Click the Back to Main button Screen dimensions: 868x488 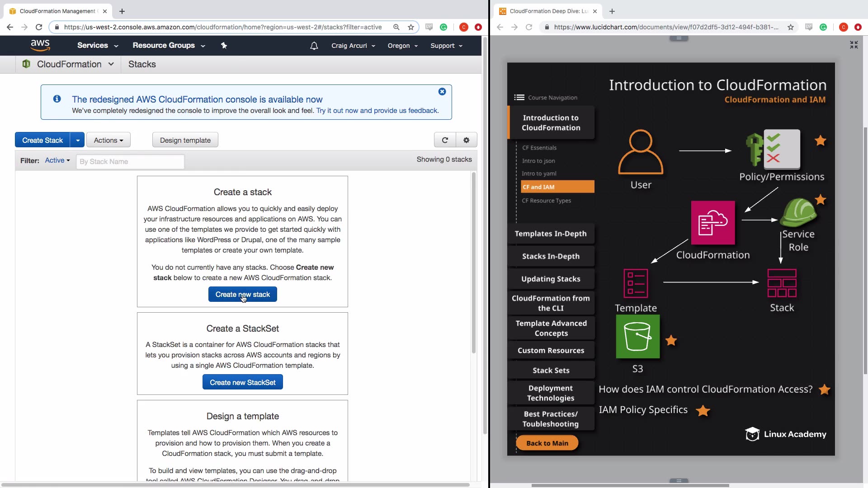click(x=547, y=443)
